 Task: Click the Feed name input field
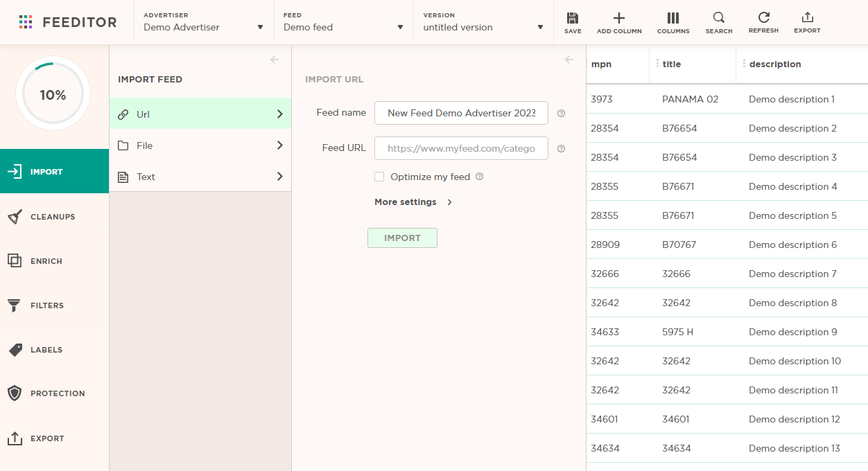[461, 113]
